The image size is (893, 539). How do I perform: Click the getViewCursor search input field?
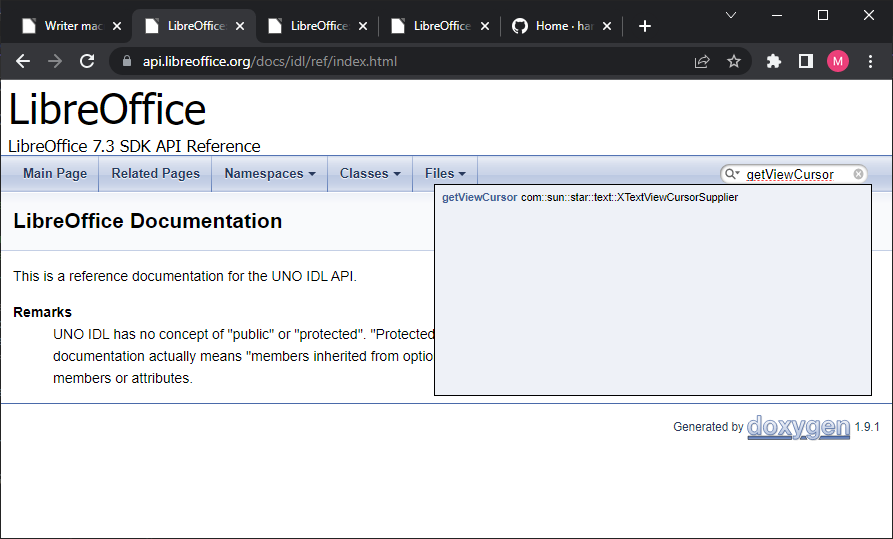(794, 174)
